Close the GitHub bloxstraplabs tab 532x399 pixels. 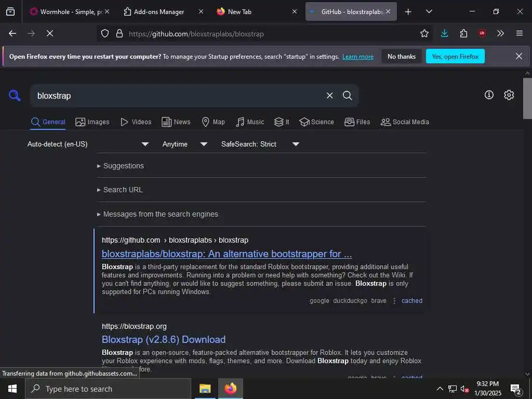pos(388,11)
